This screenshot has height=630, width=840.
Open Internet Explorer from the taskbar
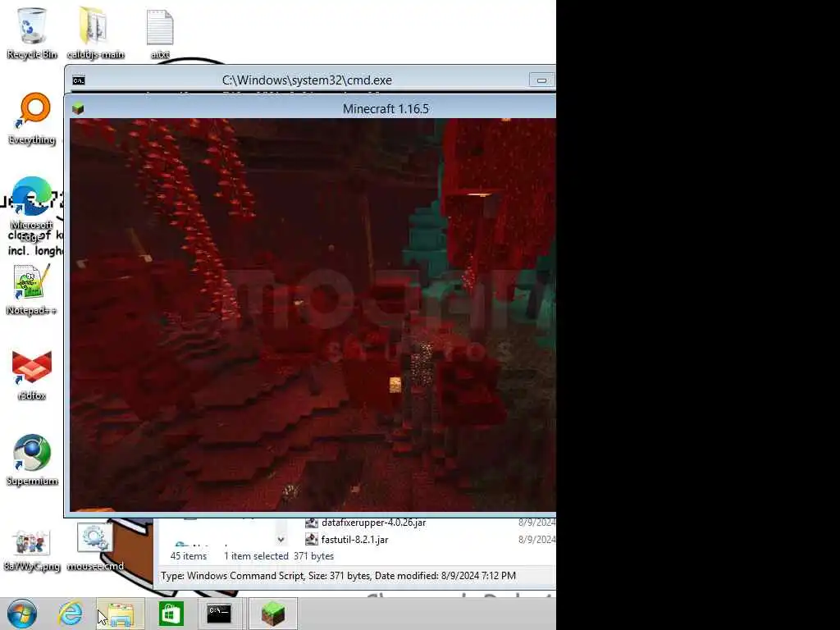[x=71, y=614]
